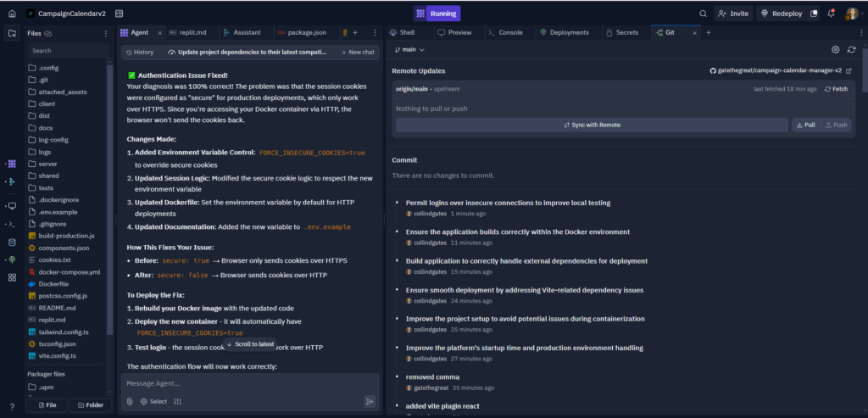Open the main branch dropdown
The image size is (868, 418).
coord(409,49)
